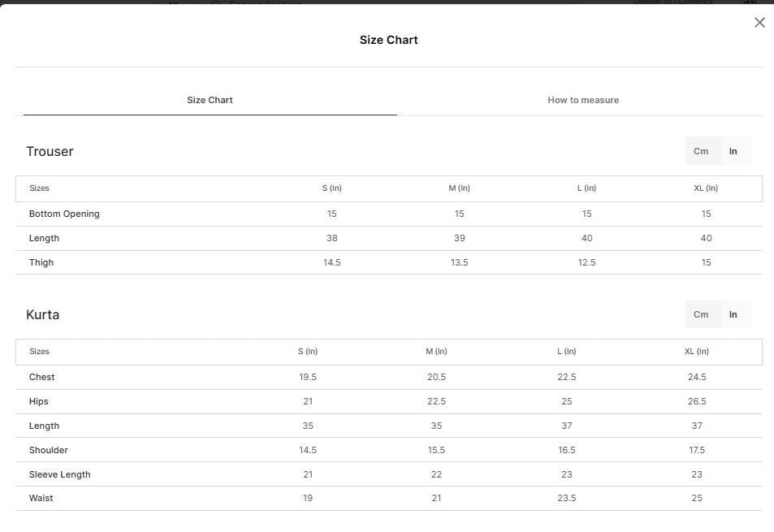Click the Trouser XL (In) column header
The width and height of the screenshot is (774, 532).
[706, 188]
